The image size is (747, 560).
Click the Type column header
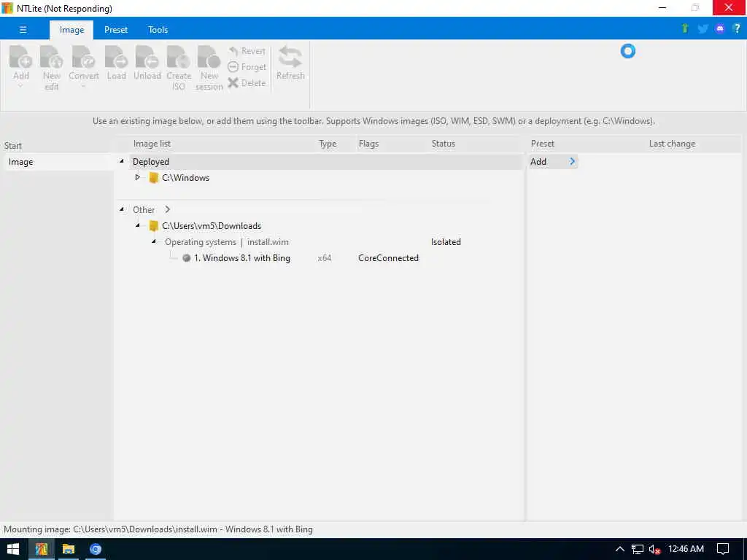coord(328,144)
